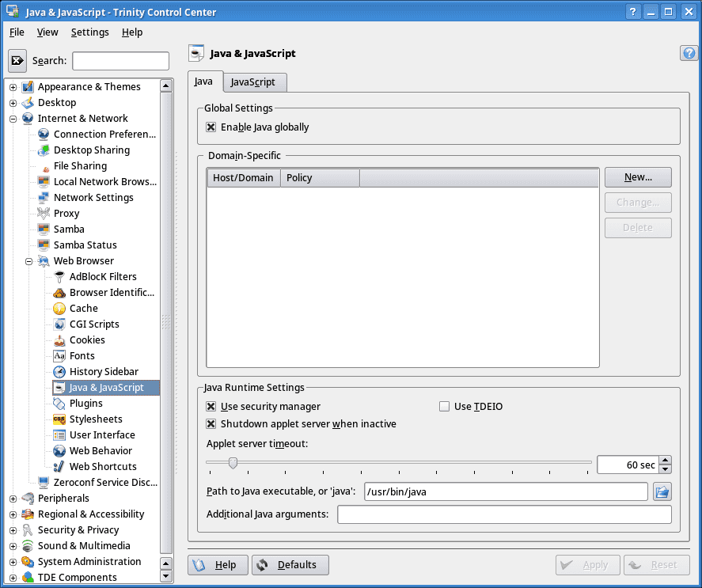Enable the Use TDEIO checkbox

click(x=444, y=406)
